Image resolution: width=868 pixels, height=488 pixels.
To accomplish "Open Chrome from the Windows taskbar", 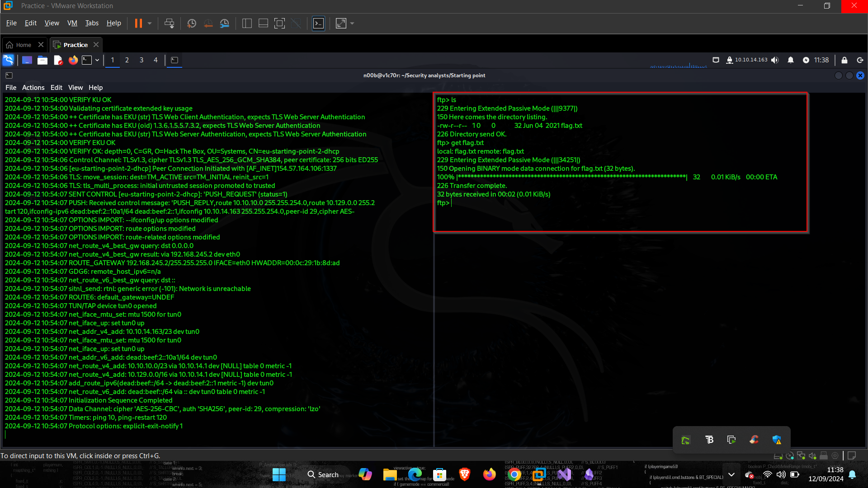I will [x=514, y=474].
